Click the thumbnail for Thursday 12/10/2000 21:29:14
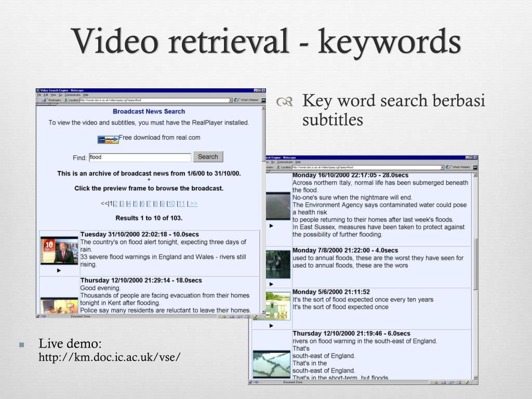Screen dimensions: 532x399 coord(59,305)
